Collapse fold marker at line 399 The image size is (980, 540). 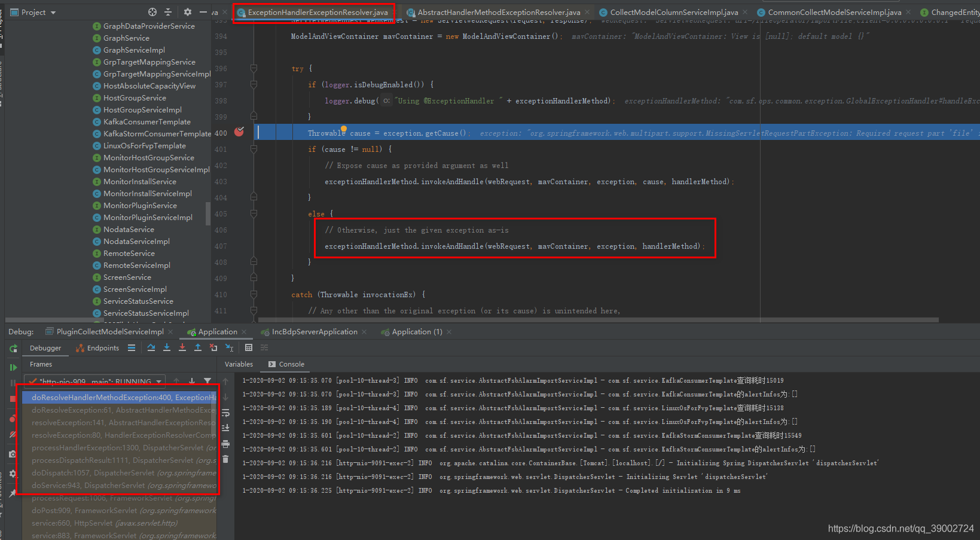pos(254,117)
